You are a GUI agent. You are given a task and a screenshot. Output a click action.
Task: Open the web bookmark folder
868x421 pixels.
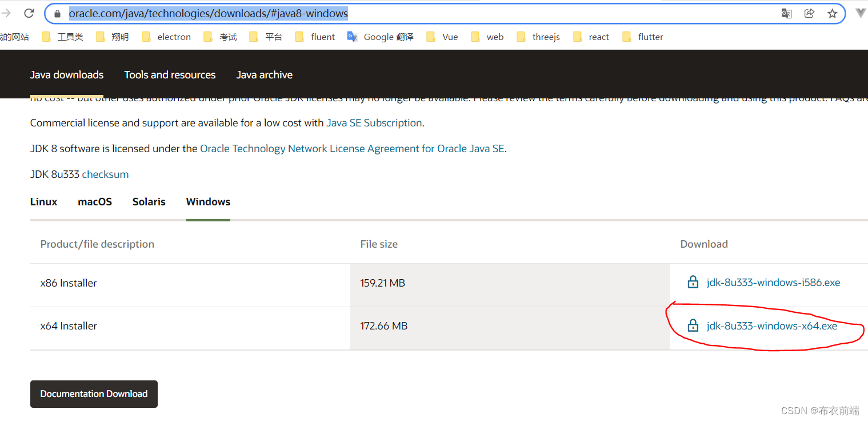click(x=487, y=37)
